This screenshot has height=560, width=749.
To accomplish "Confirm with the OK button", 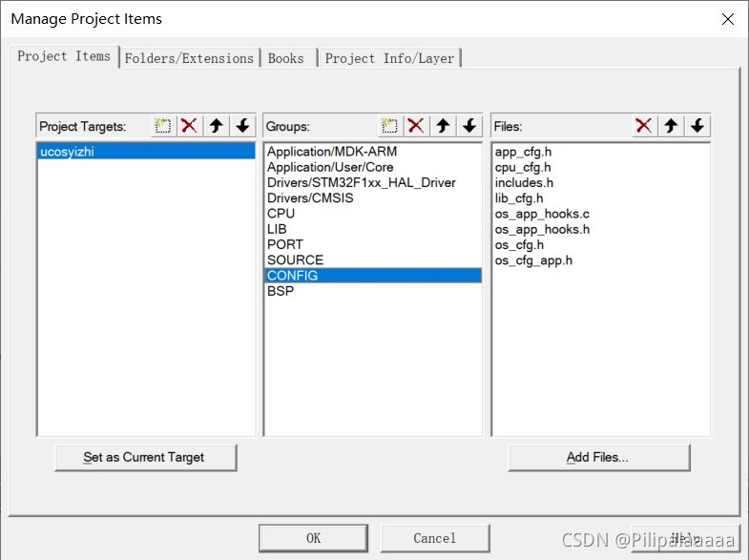I will [313, 538].
